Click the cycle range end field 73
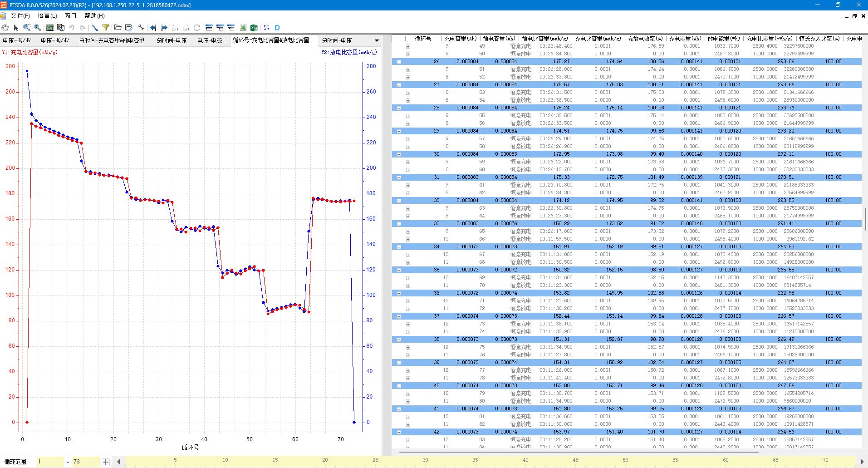Viewport: 868px width, 468px height. coord(85,462)
